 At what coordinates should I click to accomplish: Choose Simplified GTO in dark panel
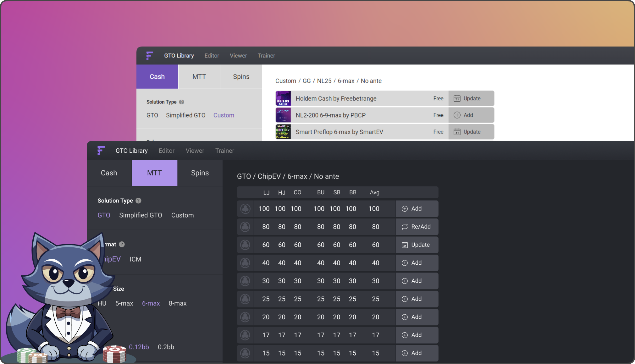pyautogui.click(x=141, y=215)
